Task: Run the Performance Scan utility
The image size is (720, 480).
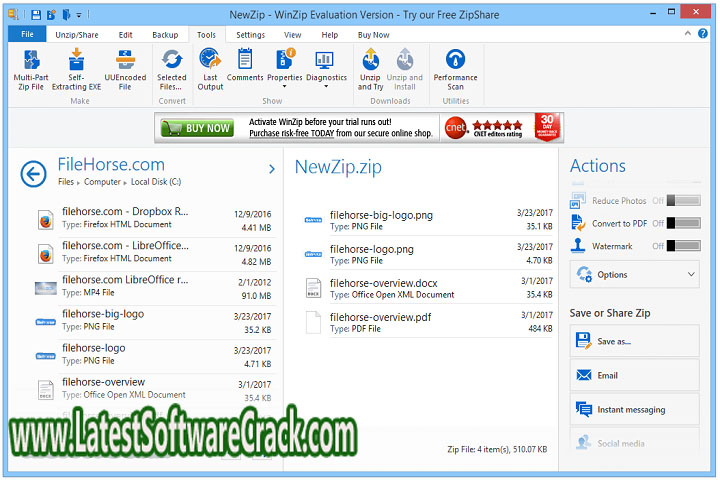Action: pos(455,62)
